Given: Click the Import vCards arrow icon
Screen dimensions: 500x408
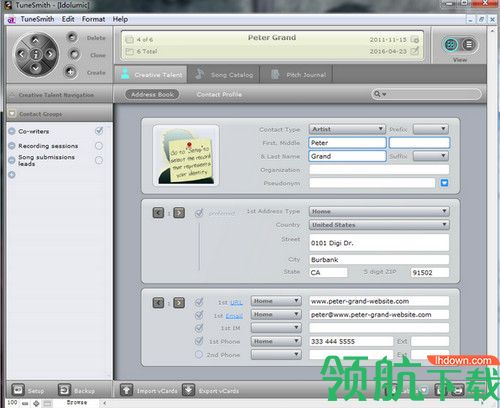Looking at the screenshot, I should (126, 390).
